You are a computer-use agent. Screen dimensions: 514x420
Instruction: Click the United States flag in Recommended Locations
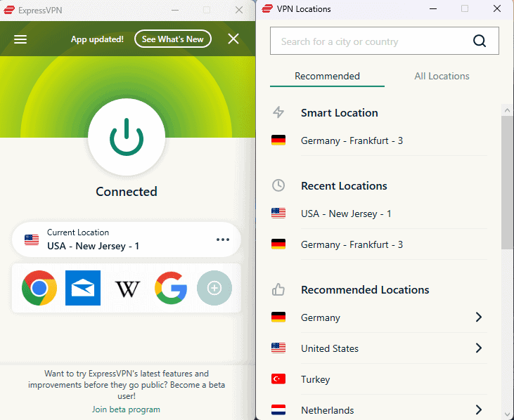coord(278,348)
